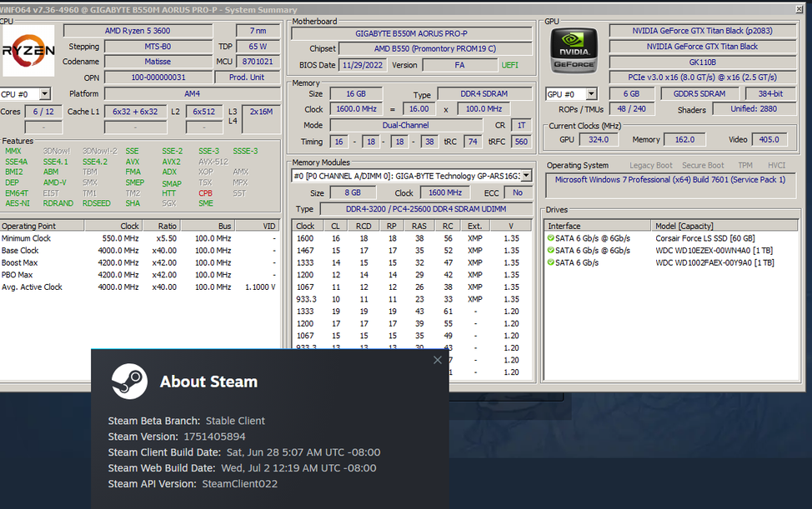This screenshot has width=812, height=509.
Task: Click the Legacy Boot indicator
Action: click(650, 166)
